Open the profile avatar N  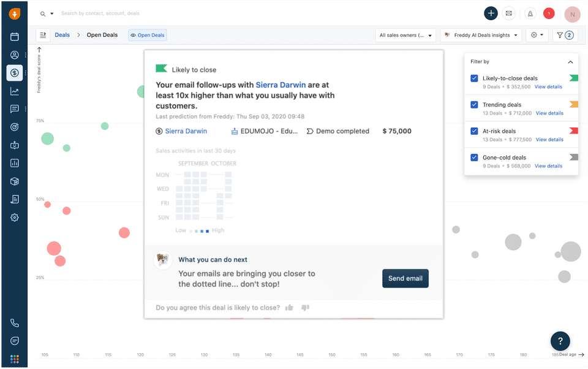pyautogui.click(x=572, y=15)
